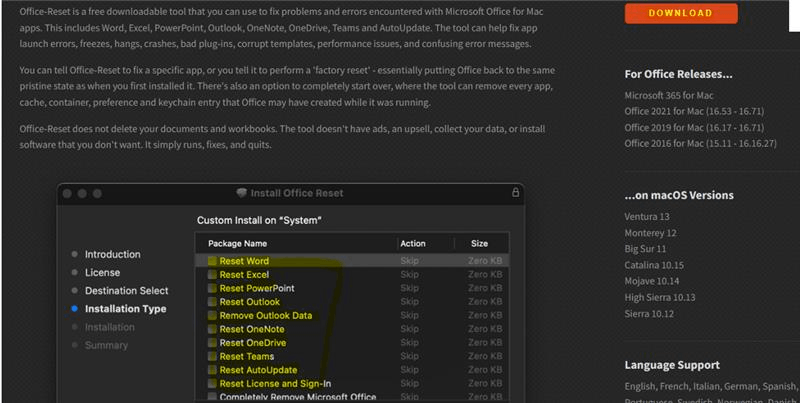Click the orange DOWNLOAD button

(x=681, y=13)
